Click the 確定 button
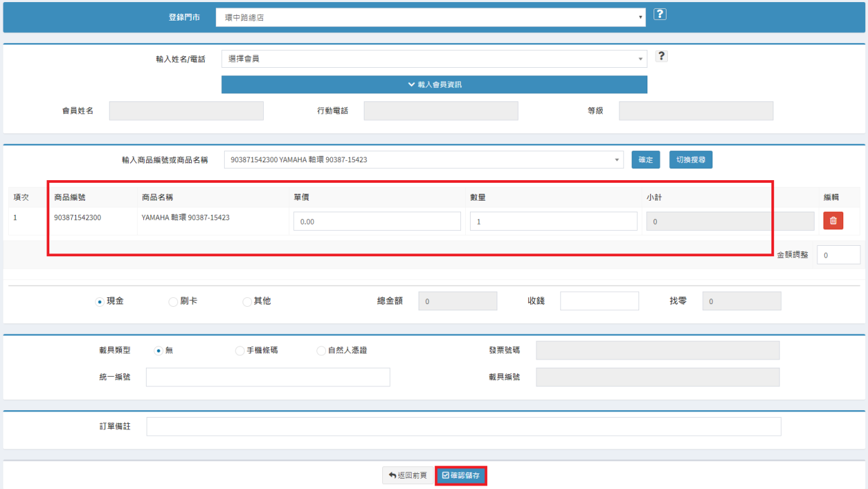Viewport: 868px width, 489px height. tap(645, 160)
